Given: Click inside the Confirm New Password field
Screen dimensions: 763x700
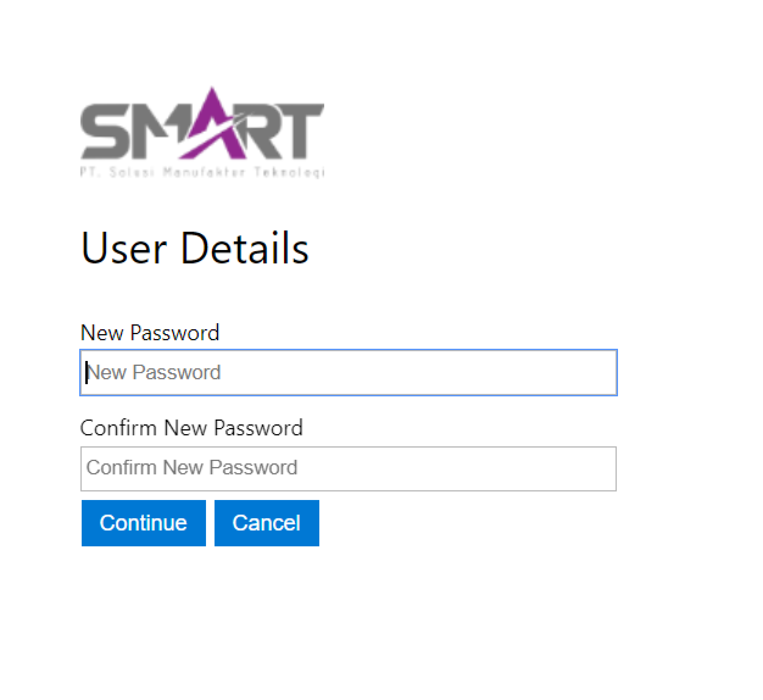Looking at the screenshot, I should [x=348, y=469].
